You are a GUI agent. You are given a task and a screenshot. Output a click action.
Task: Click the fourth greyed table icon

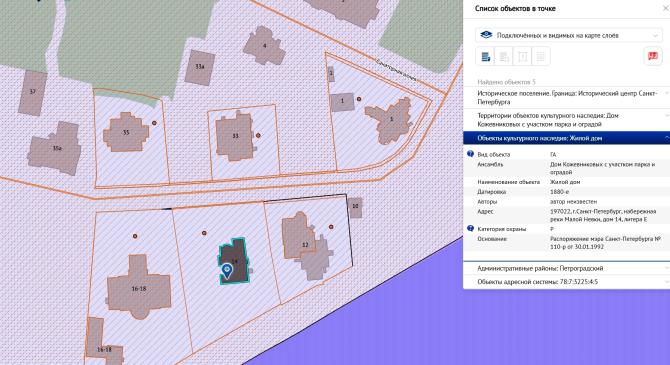541,56
